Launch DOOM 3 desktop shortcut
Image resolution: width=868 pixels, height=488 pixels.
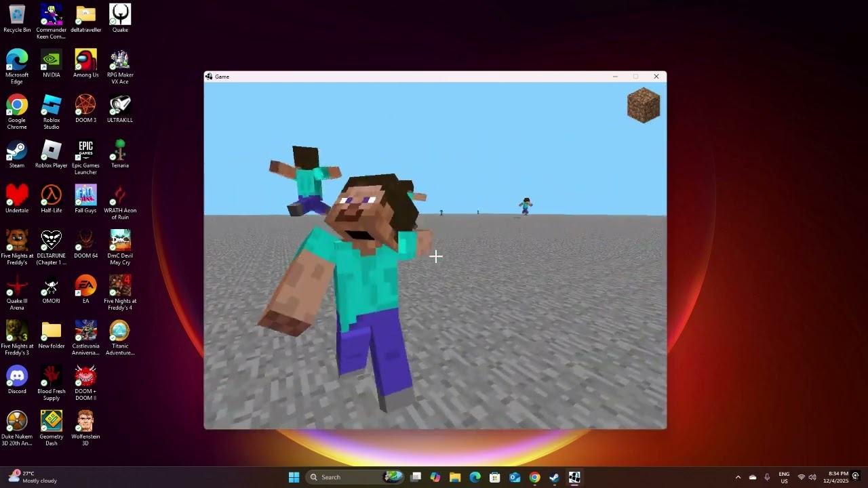85,109
